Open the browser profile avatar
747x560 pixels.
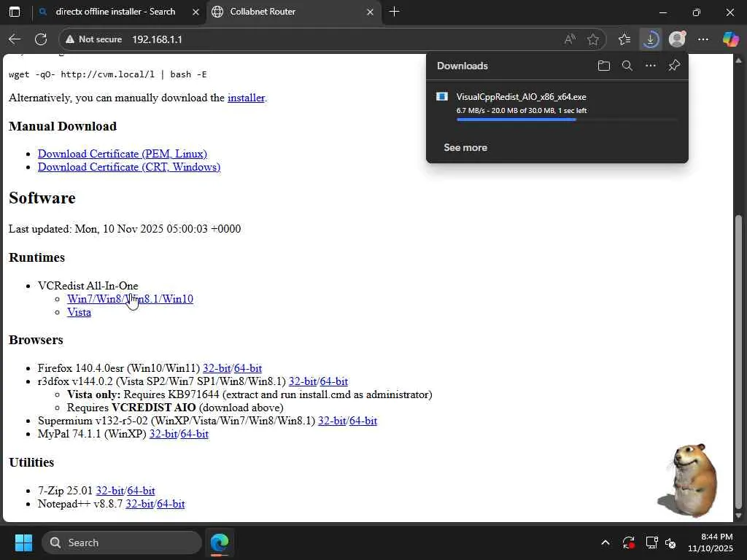click(x=677, y=39)
